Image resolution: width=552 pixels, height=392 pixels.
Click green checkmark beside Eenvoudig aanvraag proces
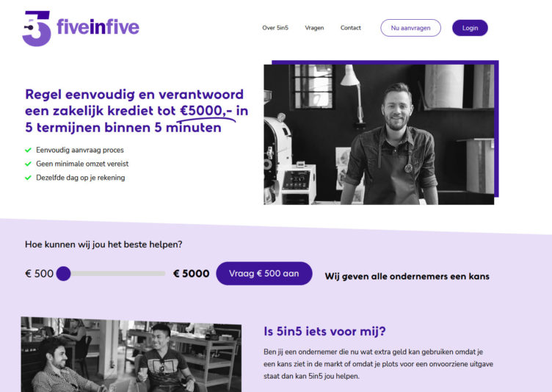click(28, 150)
